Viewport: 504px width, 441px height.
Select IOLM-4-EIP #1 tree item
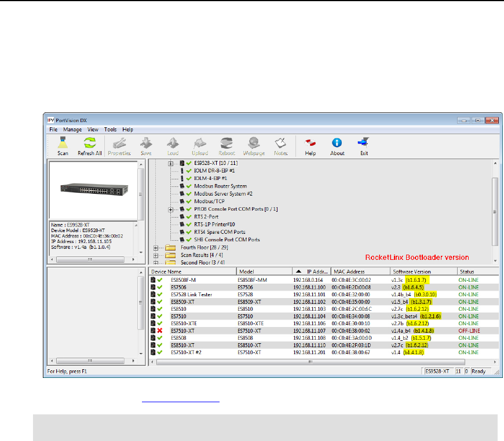210,178
